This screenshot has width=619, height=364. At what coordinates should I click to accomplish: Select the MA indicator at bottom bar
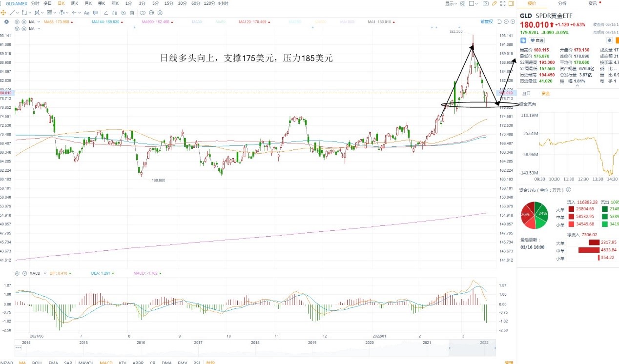[22, 363]
